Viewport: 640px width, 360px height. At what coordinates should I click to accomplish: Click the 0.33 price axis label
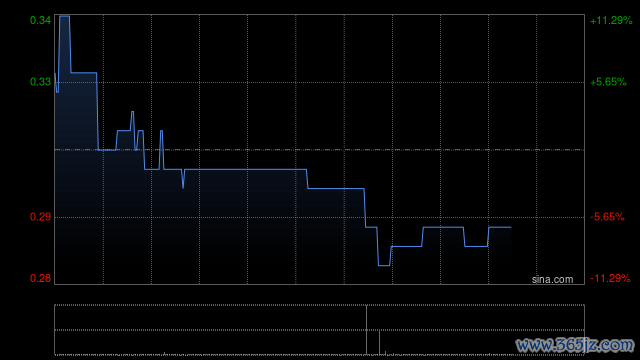[x=40, y=82]
